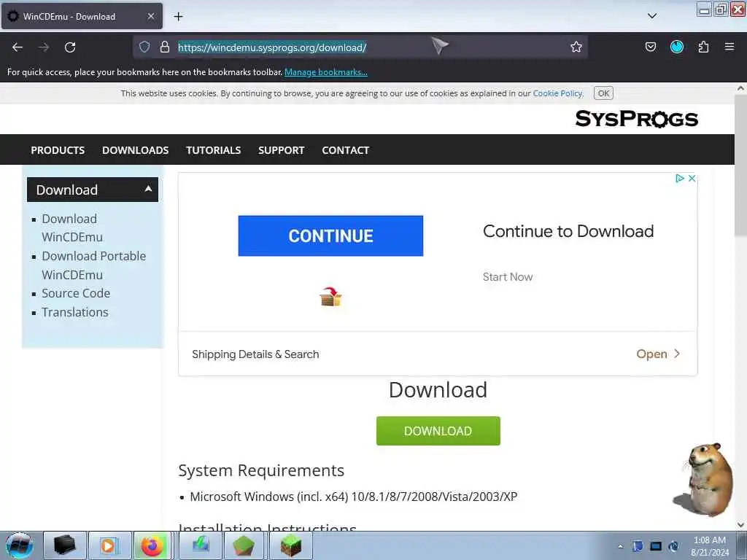Image resolution: width=747 pixels, height=560 pixels.
Task: Open the green gem taskbar icon
Action: pos(244,545)
